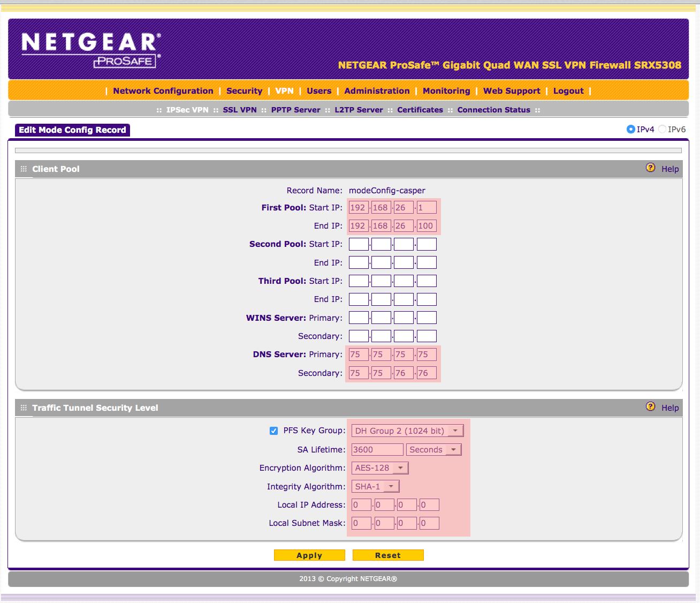The image size is (700, 603).
Task: Go to the L2TP Server submenu
Action: 359,110
